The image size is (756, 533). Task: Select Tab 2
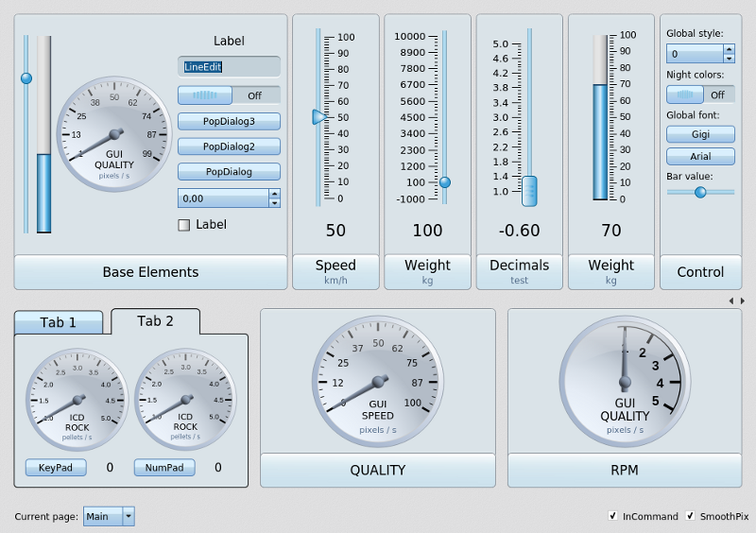click(155, 321)
